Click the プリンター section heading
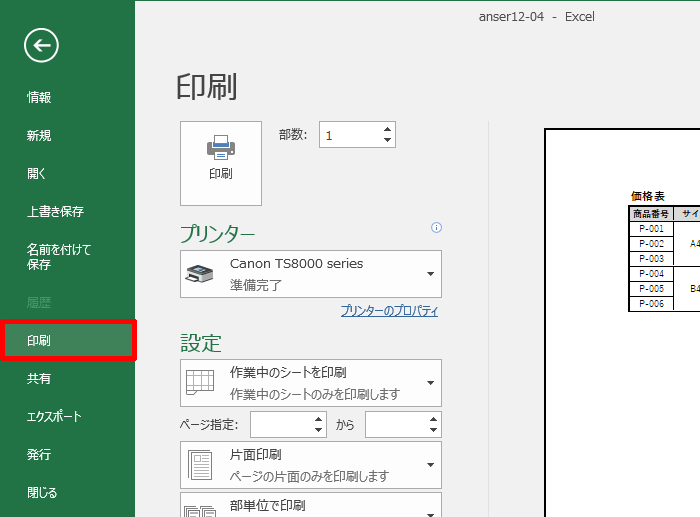 pos(217,233)
